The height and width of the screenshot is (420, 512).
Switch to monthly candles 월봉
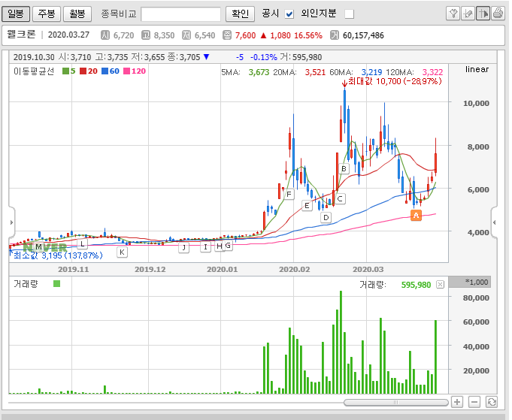coord(77,14)
